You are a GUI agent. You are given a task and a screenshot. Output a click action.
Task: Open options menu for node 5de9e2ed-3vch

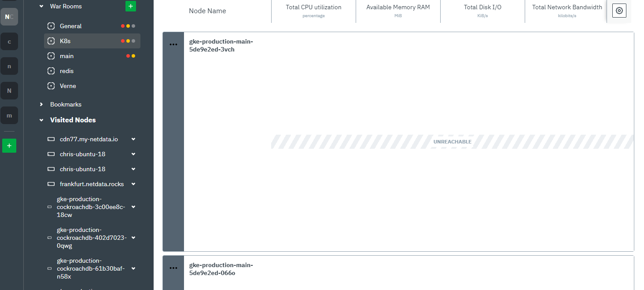tap(173, 44)
